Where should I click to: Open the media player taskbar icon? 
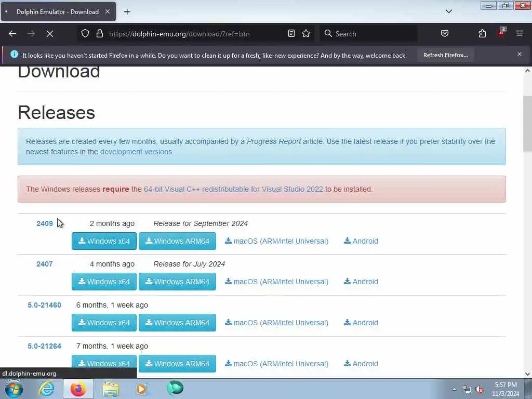point(141,389)
